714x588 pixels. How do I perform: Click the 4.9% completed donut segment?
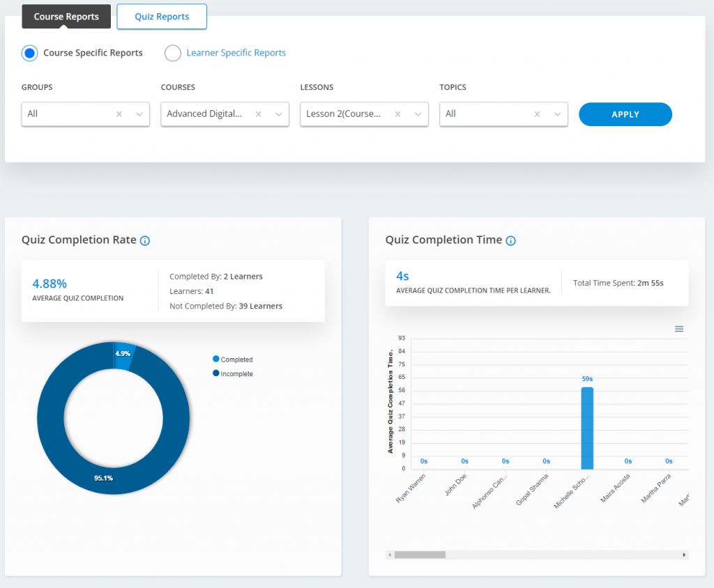[x=124, y=355]
